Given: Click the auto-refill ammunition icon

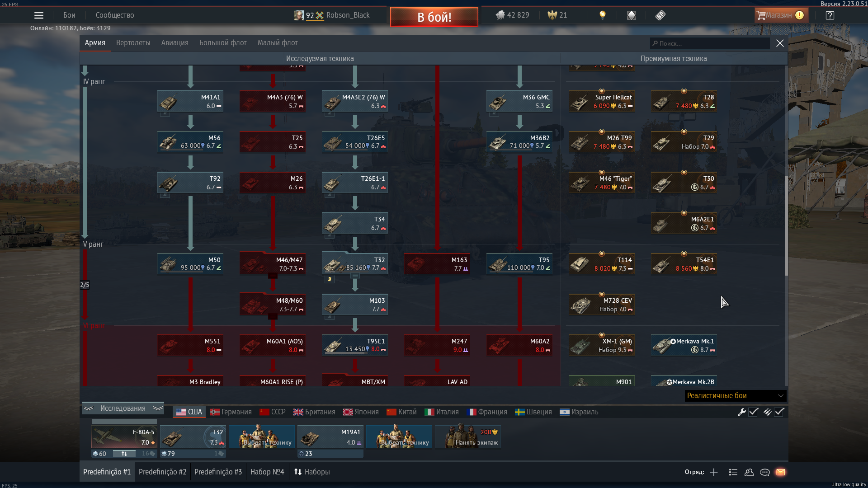Looking at the screenshot, I should pyautogui.click(x=767, y=412).
